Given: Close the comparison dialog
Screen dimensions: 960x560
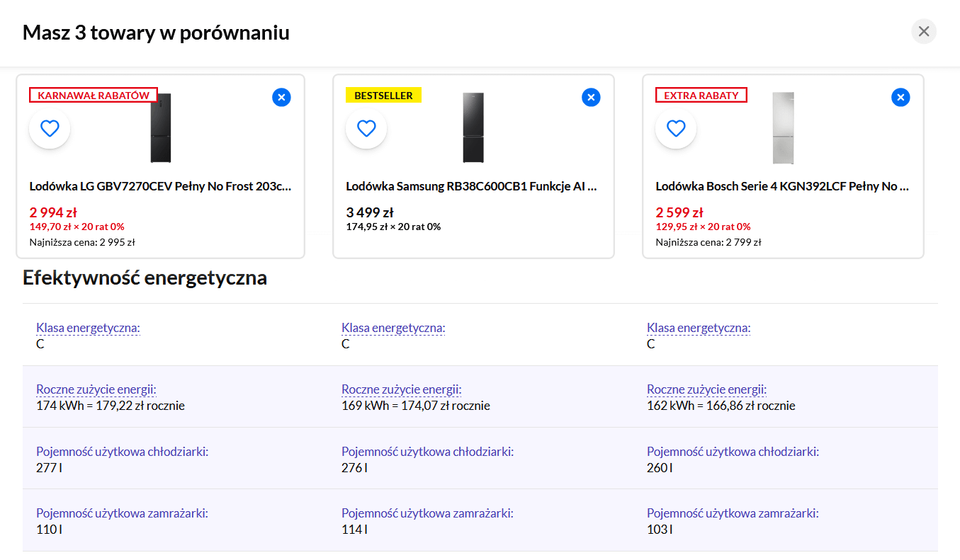Looking at the screenshot, I should tap(923, 31).
